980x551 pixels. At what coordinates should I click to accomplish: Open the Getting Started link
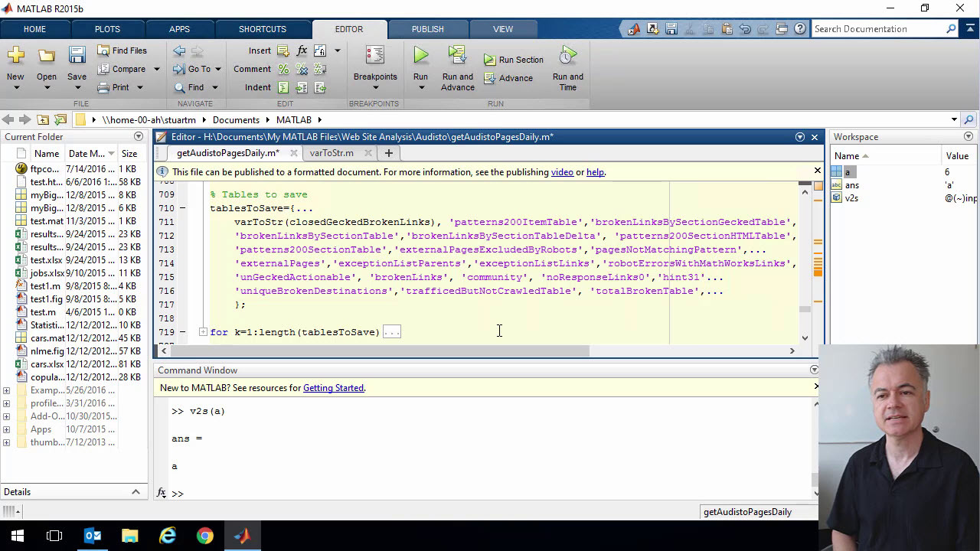tap(333, 388)
